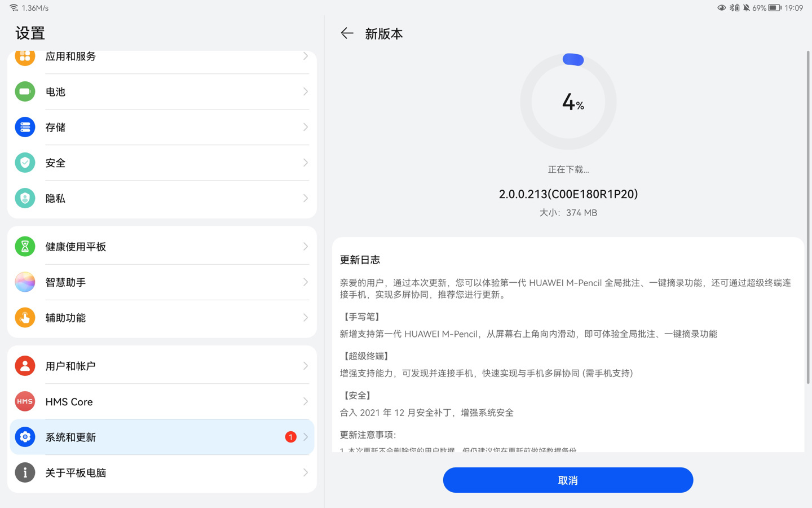This screenshot has width=812, height=508.
Task: Open the 电池 settings entry
Action: point(162,91)
